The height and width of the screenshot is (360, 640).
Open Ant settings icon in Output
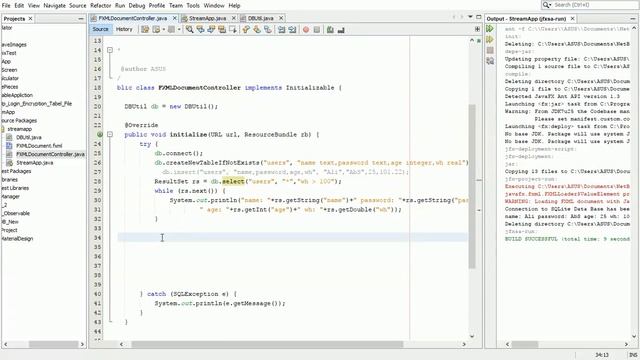pos(490,61)
